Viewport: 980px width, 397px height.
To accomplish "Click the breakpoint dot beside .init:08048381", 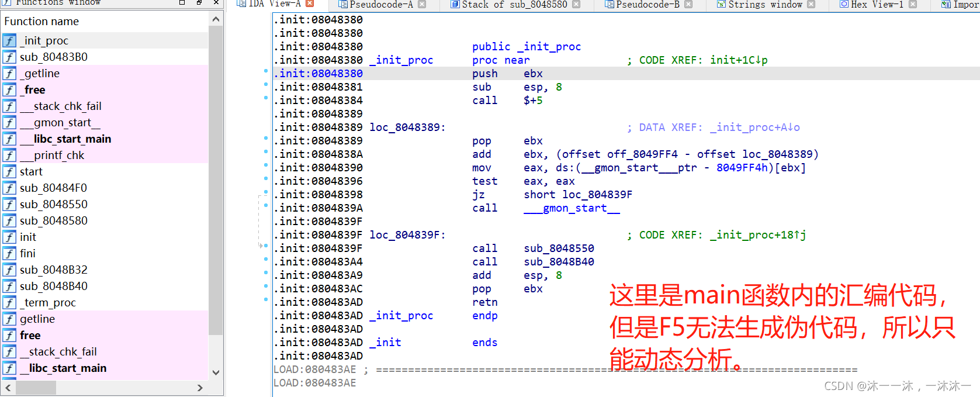I will (x=266, y=85).
